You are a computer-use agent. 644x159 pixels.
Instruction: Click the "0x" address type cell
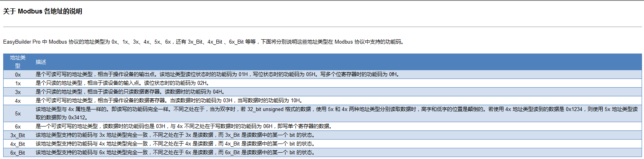coord(18,75)
